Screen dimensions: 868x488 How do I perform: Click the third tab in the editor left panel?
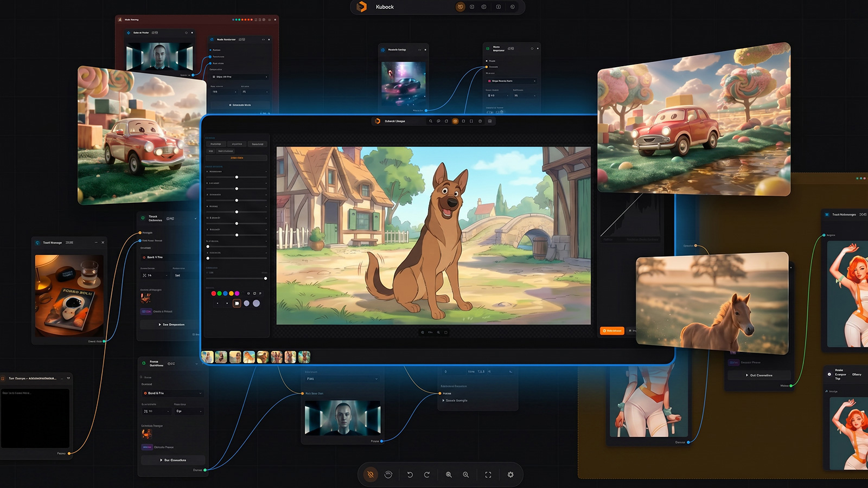(258, 144)
